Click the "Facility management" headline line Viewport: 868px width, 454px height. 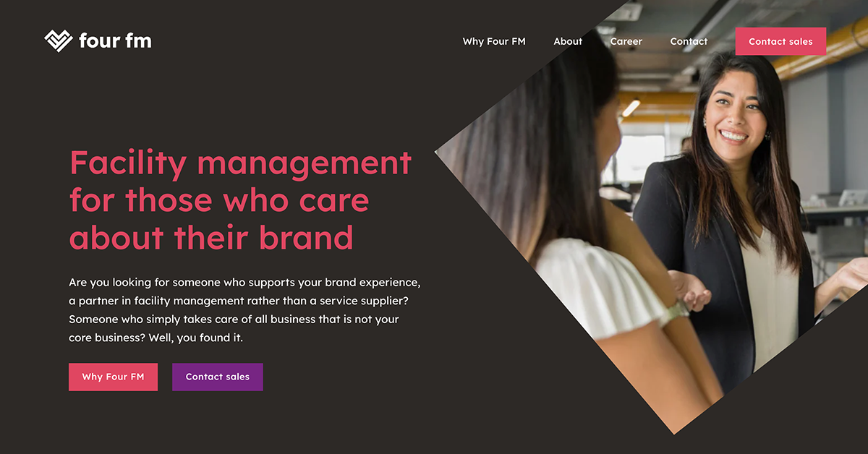[240, 163]
